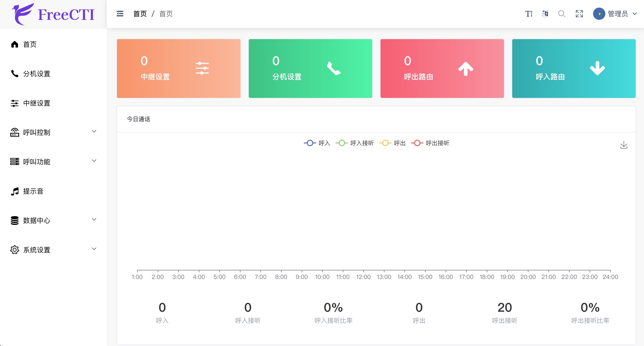Image resolution: width=644 pixels, height=346 pixels.
Task: Toggle the 呼入接听 series in chart legend
Action: (x=355, y=143)
